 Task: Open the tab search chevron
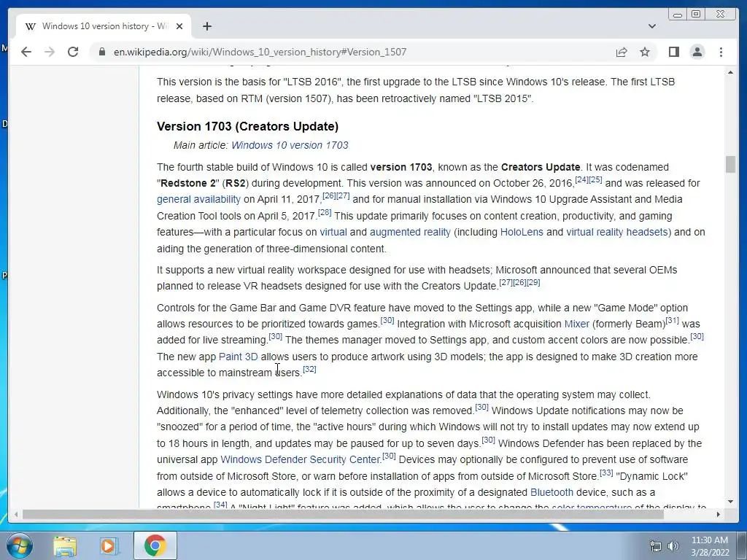pyautogui.click(x=652, y=26)
